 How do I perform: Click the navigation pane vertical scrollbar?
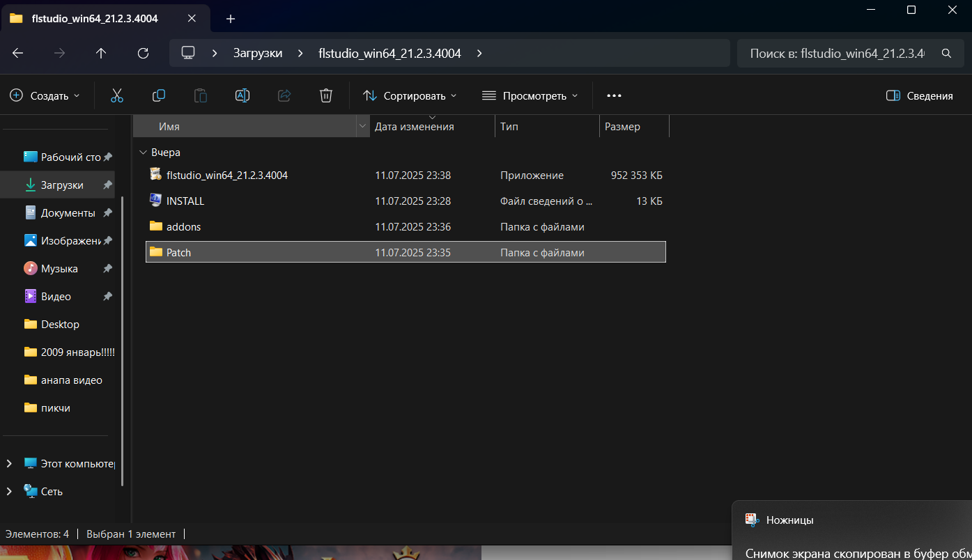click(x=123, y=341)
